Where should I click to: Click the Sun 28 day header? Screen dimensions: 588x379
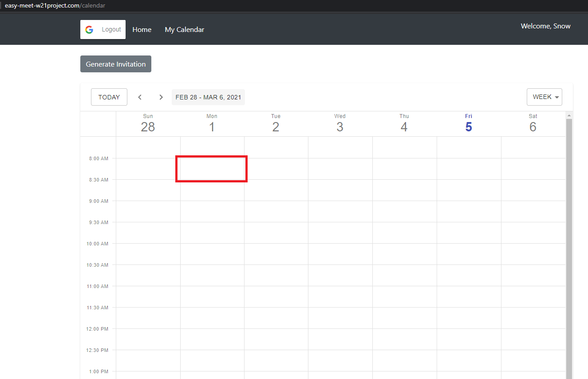pos(148,123)
